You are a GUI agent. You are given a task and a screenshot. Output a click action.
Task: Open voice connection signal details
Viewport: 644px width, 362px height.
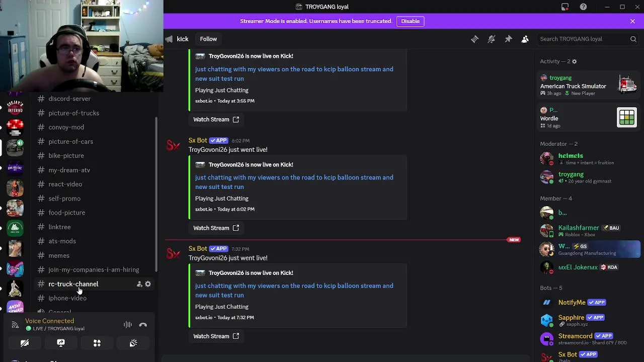point(15,325)
